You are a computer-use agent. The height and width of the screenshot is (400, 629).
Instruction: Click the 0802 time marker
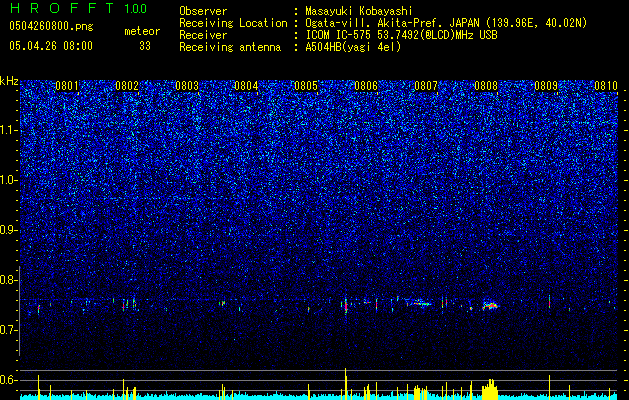tap(127, 85)
